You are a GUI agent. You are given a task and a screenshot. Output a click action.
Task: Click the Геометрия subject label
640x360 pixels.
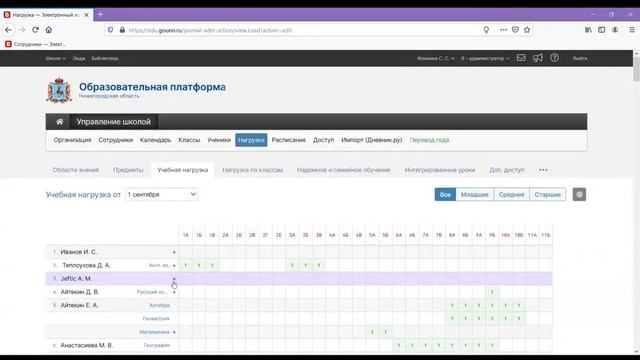[x=156, y=319]
